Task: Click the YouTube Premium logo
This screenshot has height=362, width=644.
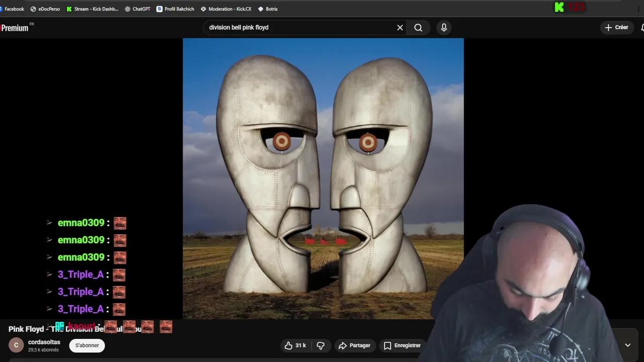Action: pyautogui.click(x=17, y=28)
